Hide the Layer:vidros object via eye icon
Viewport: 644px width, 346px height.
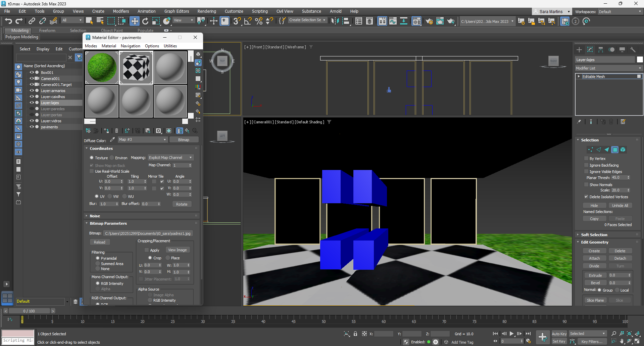(32, 121)
